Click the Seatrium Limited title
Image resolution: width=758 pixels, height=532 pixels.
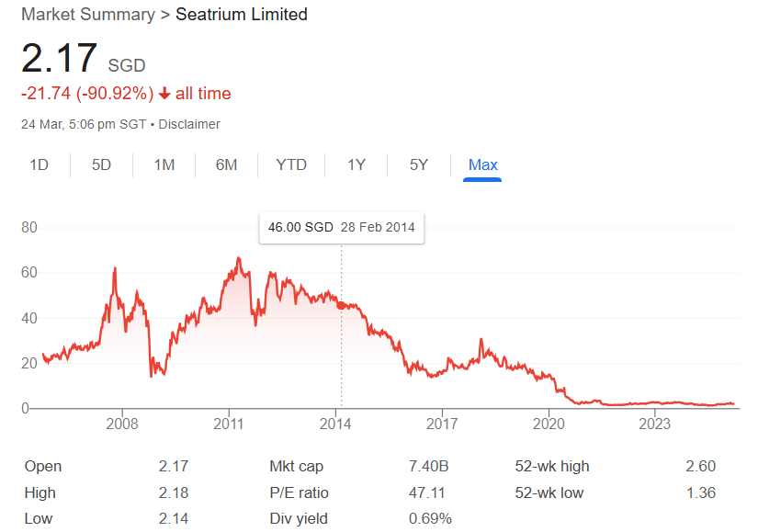coord(242,15)
